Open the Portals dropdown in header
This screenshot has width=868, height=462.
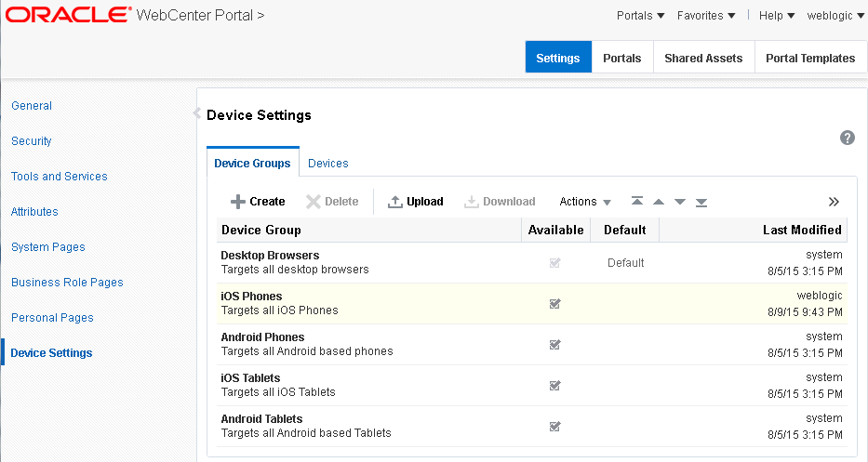pyautogui.click(x=641, y=16)
